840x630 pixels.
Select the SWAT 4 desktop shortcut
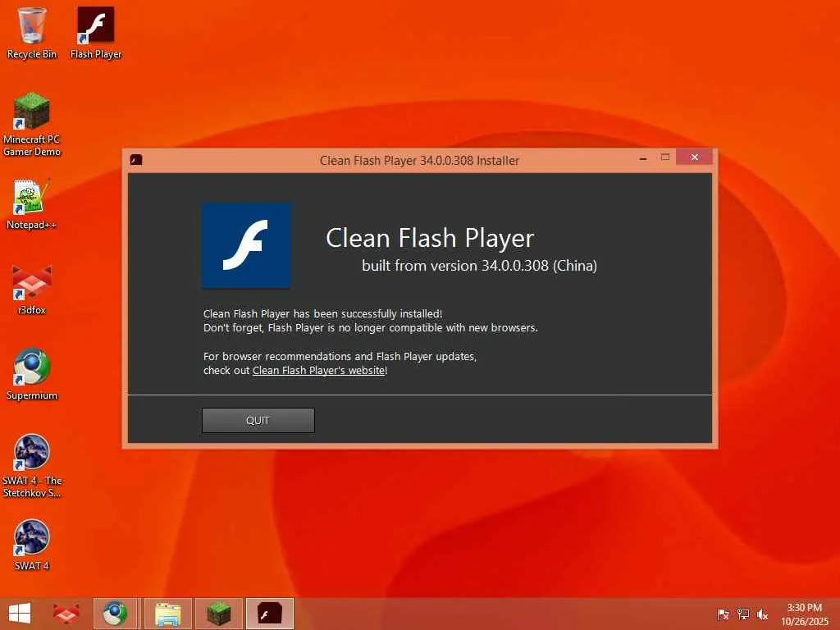[x=32, y=545]
